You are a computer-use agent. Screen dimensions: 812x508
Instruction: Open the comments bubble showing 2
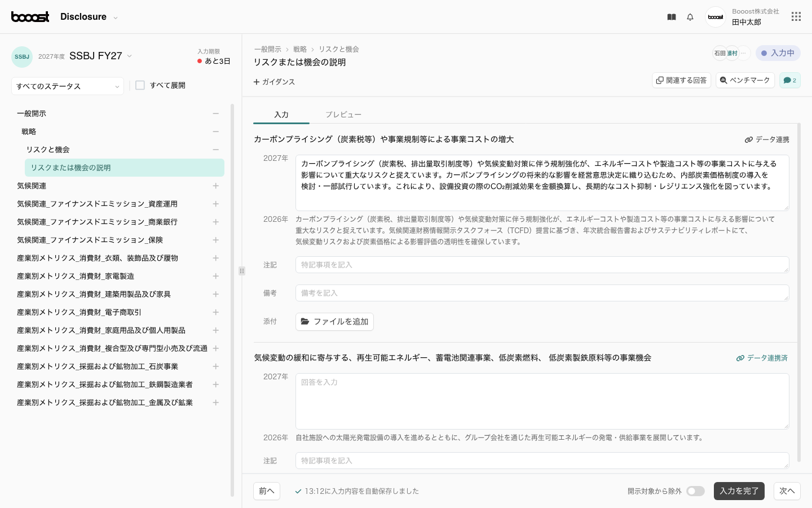(789, 80)
